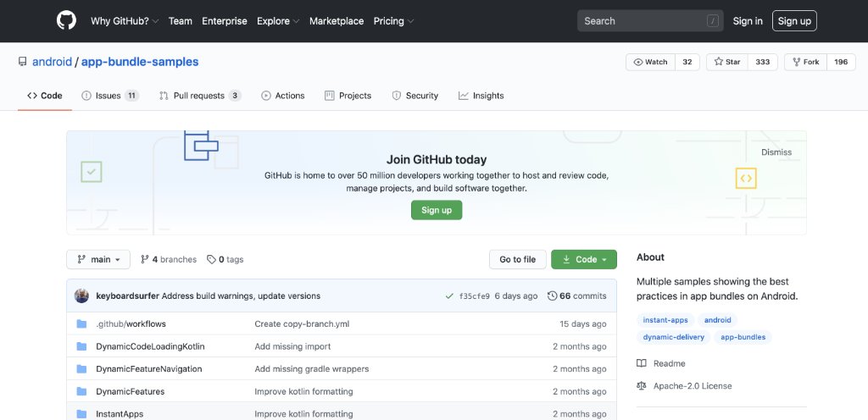The height and width of the screenshot is (420, 868).
Task: Click the watchers count 32
Action: click(x=687, y=62)
